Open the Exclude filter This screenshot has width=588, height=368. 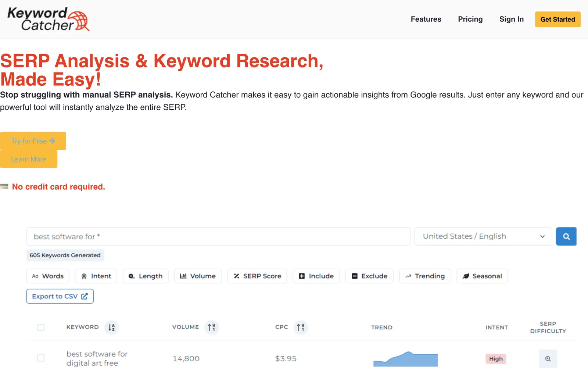click(369, 276)
